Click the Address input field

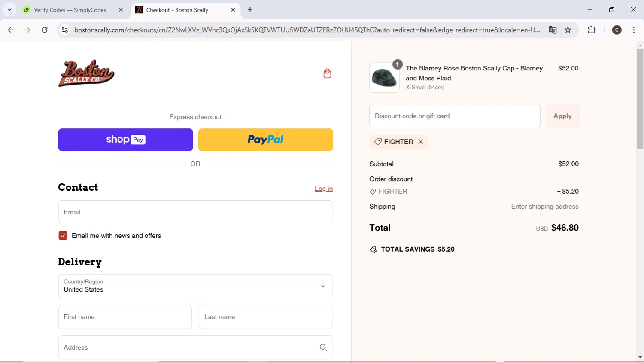(x=195, y=347)
